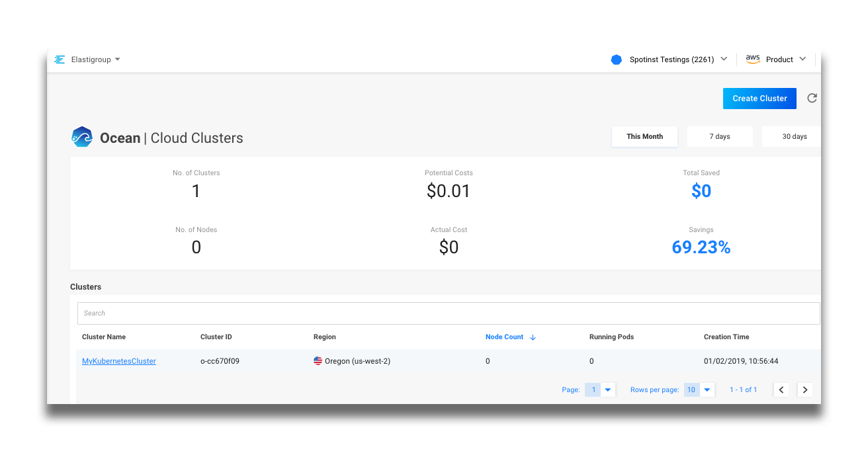Focus the clusters Search field
Screen dimensions: 868x451
(449, 313)
